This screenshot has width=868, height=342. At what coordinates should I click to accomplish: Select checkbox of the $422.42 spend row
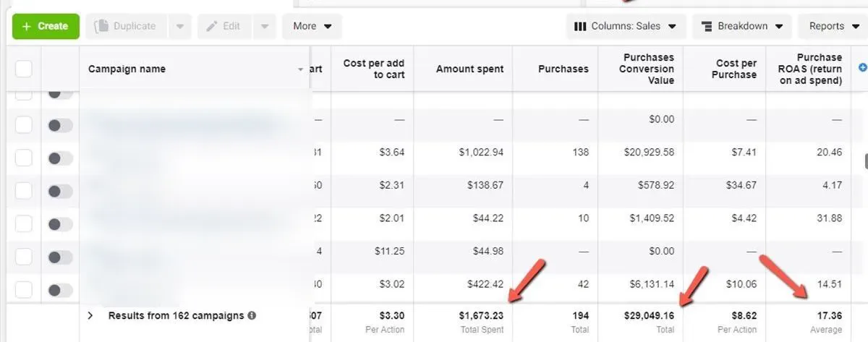tap(24, 290)
